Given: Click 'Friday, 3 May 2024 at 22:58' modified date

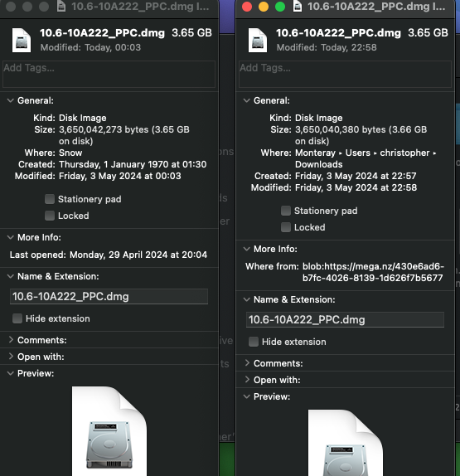Looking at the screenshot, I should pyautogui.click(x=356, y=187).
